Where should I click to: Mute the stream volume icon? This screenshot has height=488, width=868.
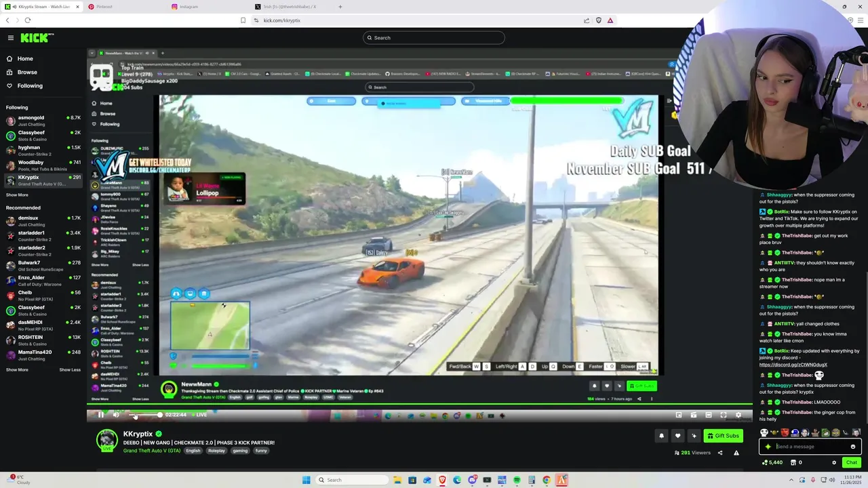116,415
